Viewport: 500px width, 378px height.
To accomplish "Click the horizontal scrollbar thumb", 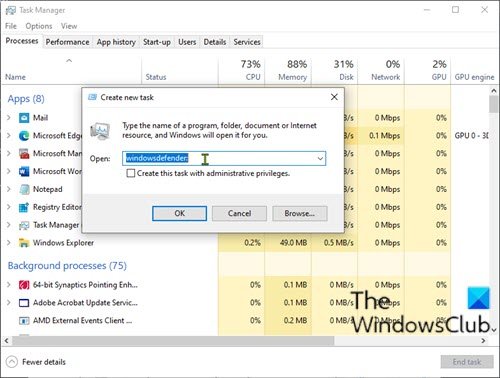I will pos(173,341).
